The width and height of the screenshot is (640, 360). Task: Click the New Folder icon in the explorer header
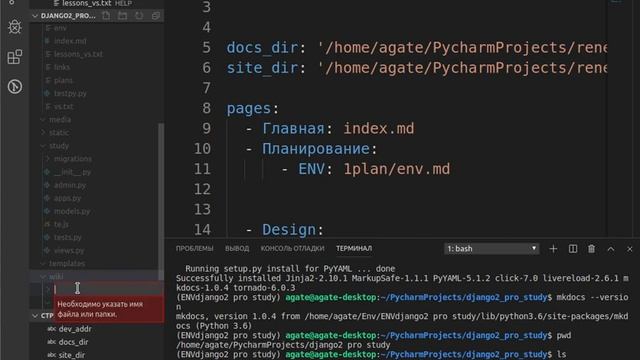click(x=122, y=16)
